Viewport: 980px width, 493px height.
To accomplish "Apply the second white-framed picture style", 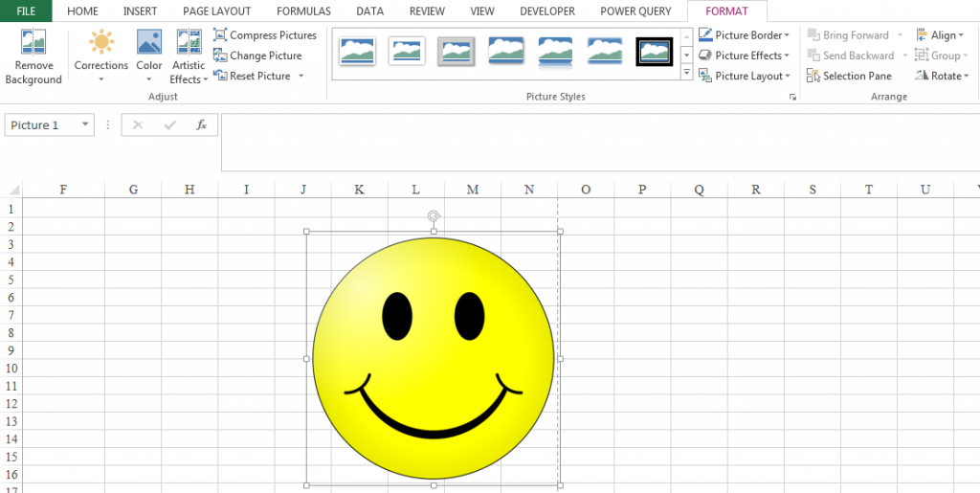I will [x=407, y=52].
